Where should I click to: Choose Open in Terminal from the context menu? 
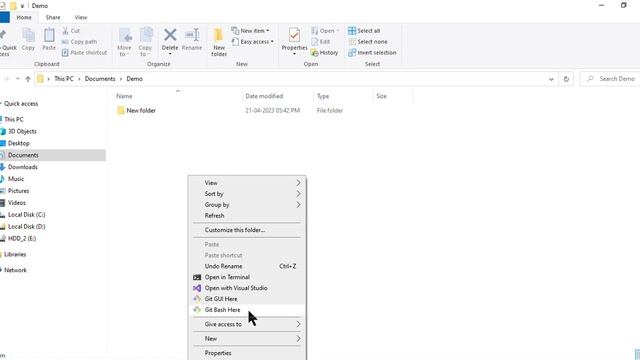pyautogui.click(x=248, y=277)
